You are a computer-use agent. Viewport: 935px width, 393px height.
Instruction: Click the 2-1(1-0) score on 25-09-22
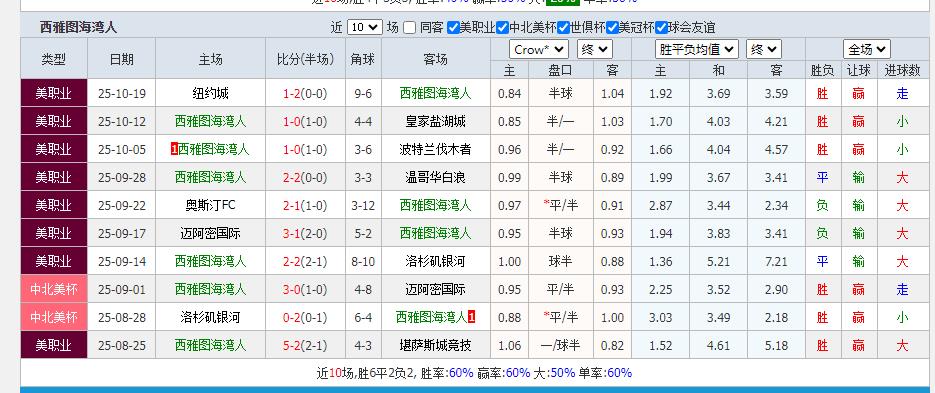pos(305,205)
